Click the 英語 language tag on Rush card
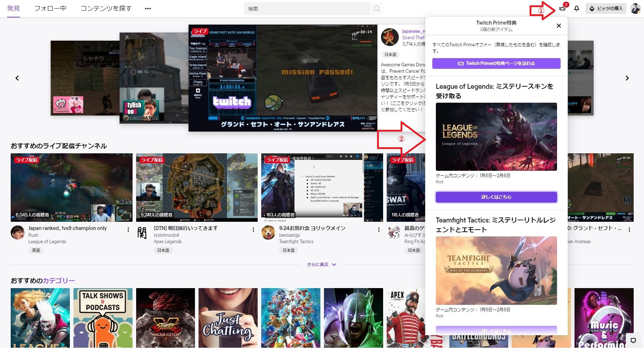The image size is (644, 348). (36, 250)
